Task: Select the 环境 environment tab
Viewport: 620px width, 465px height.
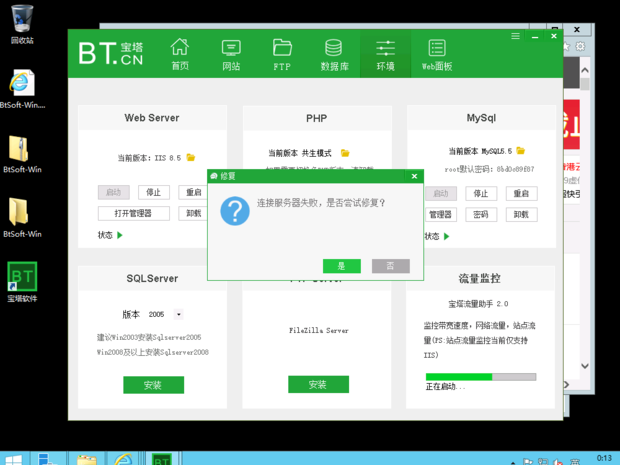Action: (x=386, y=54)
